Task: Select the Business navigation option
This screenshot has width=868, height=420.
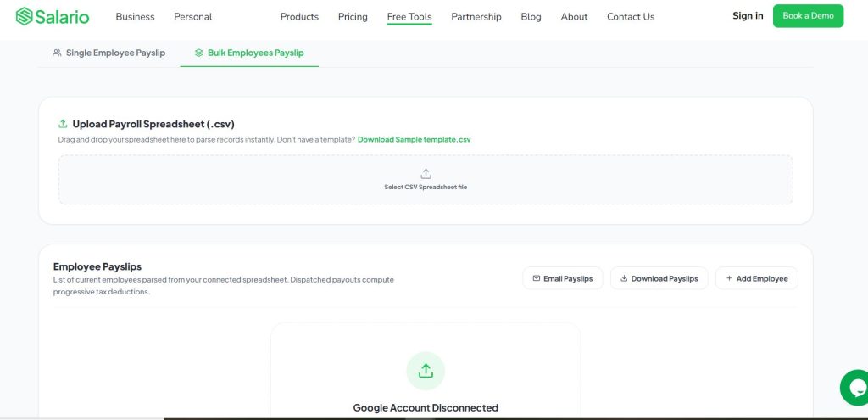Action: click(135, 17)
